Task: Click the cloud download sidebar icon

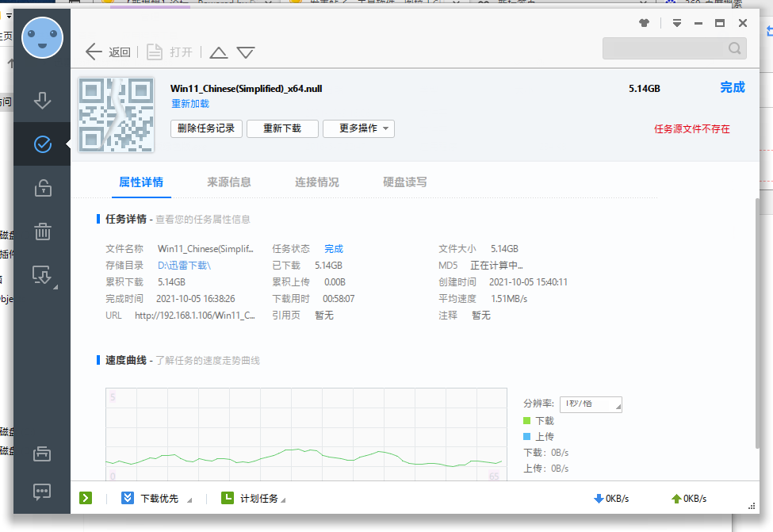Action: pyautogui.click(x=42, y=274)
